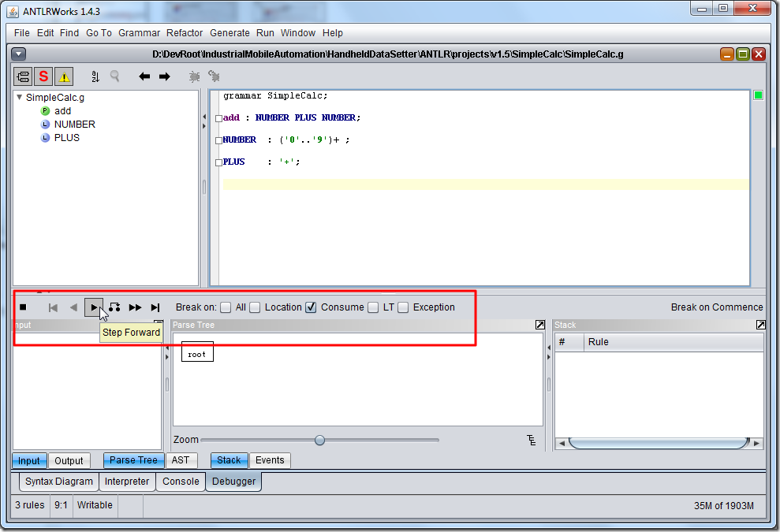The image size is (780, 532).
Task: Click the Step Forward button
Action: click(94, 307)
